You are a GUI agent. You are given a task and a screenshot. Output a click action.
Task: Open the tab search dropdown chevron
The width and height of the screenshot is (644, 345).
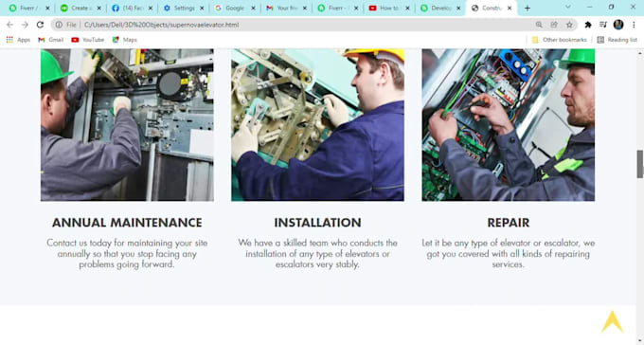568,7
